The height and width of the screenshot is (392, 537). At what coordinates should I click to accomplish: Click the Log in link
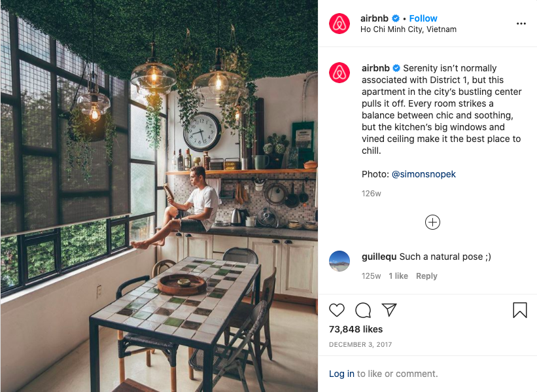pyautogui.click(x=341, y=374)
